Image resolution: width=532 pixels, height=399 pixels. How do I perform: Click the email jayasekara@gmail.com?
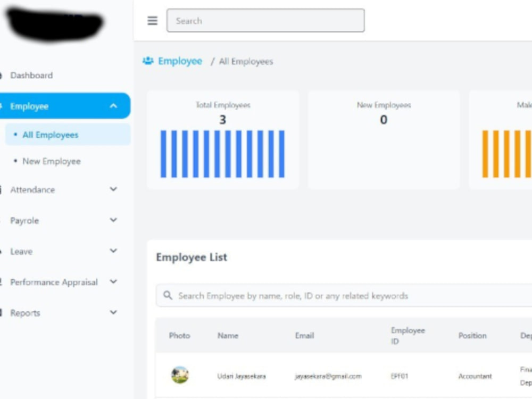[x=328, y=376]
